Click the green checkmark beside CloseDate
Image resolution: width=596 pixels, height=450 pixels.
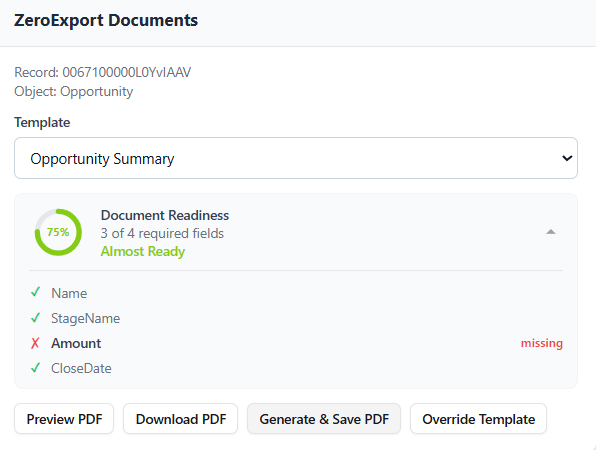pos(35,368)
